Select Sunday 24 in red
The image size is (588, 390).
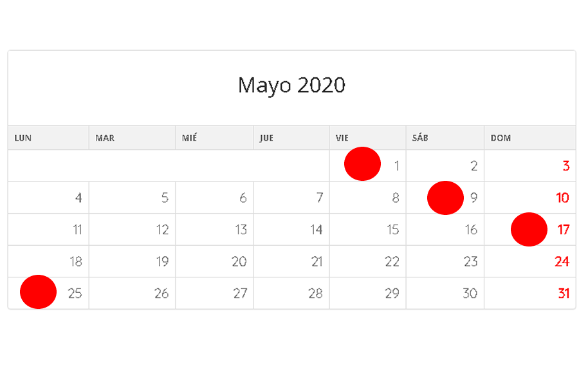pos(530,261)
